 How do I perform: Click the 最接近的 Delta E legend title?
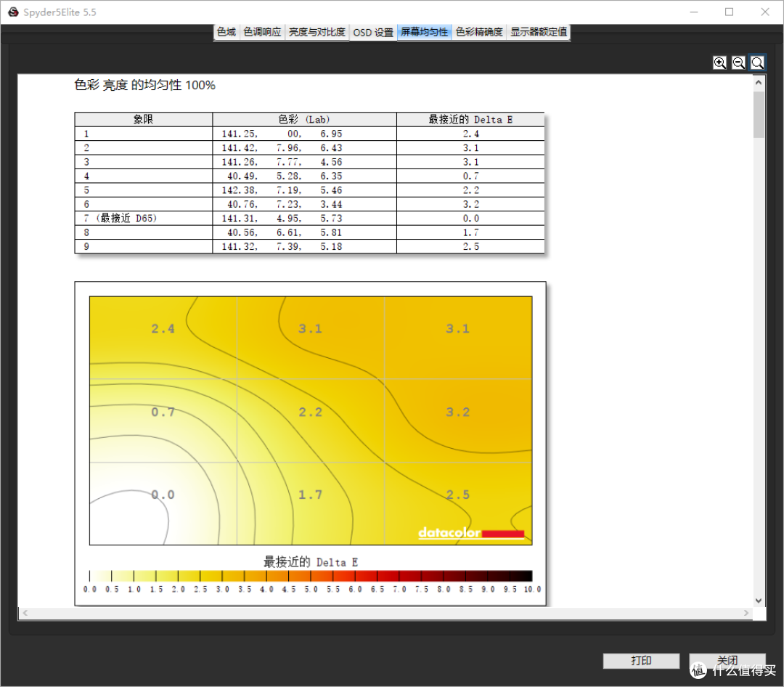click(311, 562)
